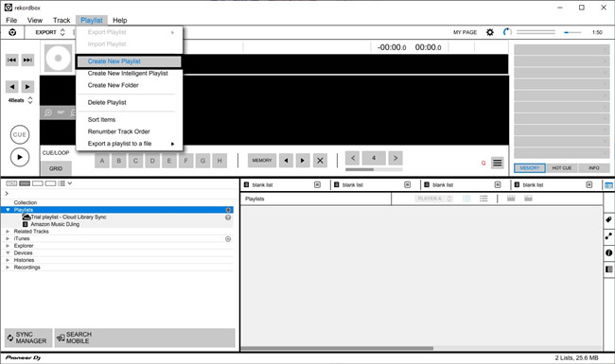Hit the round CUE button

click(20, 135)
